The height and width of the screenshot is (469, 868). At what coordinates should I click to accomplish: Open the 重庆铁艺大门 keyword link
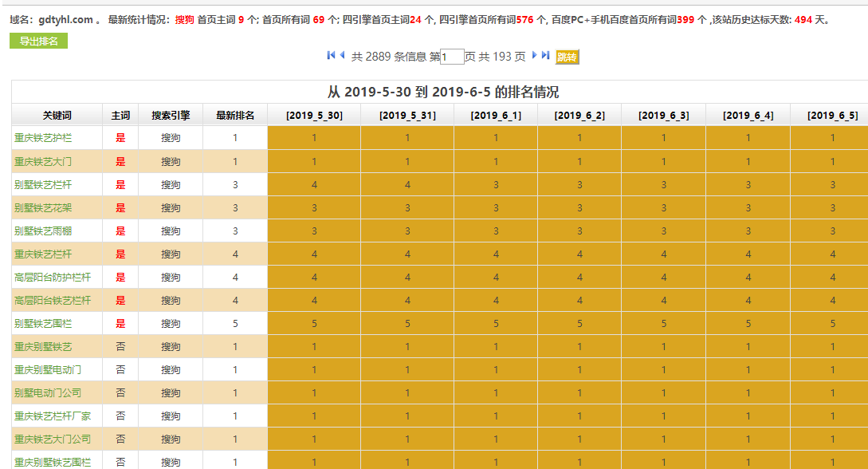[x=43, y=161]
